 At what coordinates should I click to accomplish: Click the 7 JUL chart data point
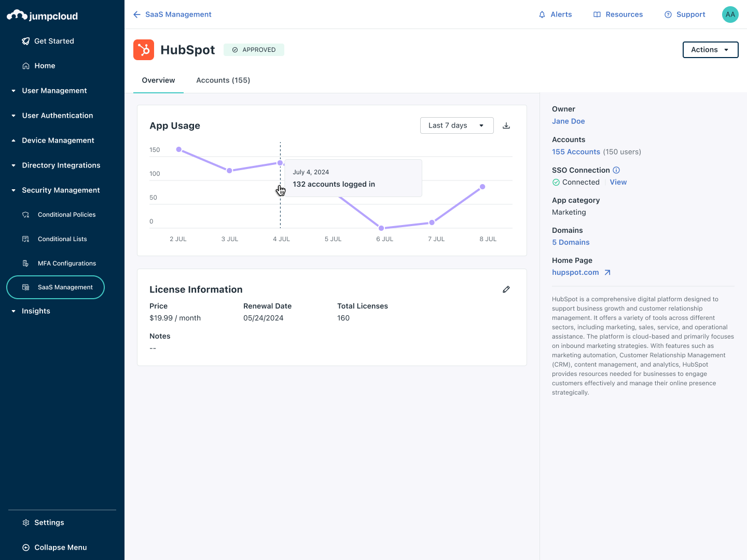(432, 222)
